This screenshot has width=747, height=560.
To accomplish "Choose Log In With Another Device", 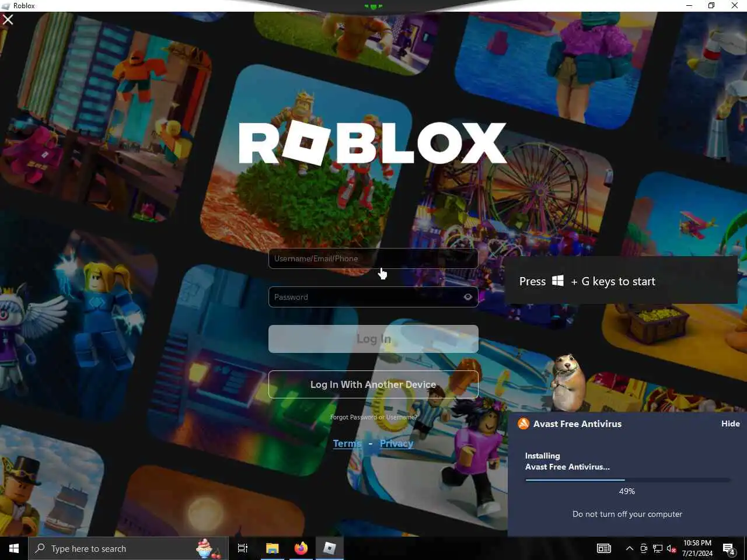I will coord(373,384).
